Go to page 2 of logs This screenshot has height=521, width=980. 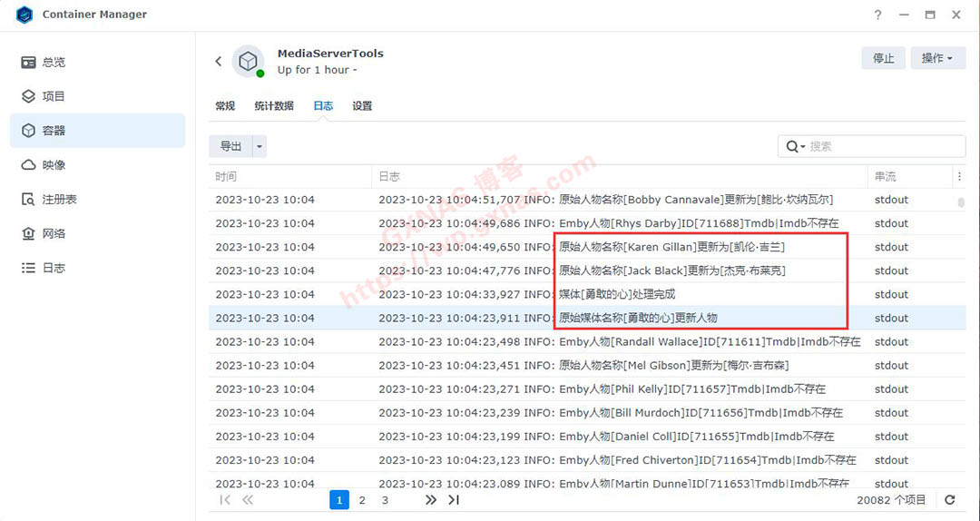pyautogui.click(x=362, y=500)
